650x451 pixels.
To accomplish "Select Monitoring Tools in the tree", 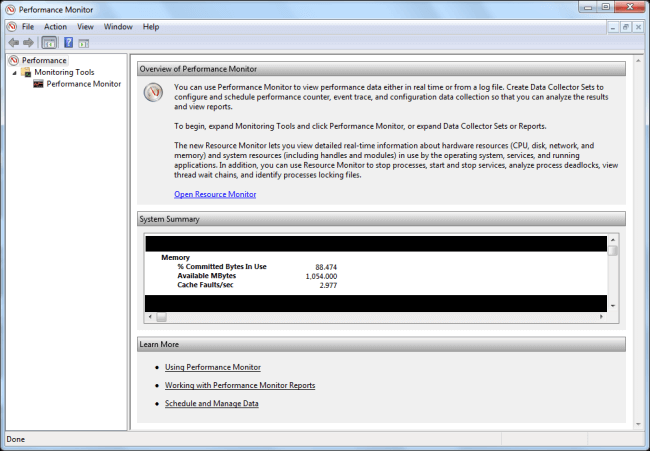I will (x=64, y=72).
